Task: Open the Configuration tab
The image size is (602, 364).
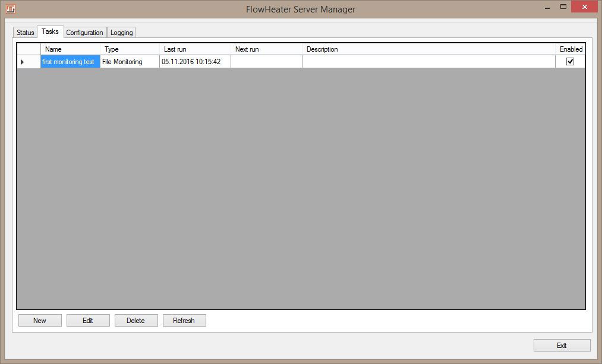Action: click(84, 33)
